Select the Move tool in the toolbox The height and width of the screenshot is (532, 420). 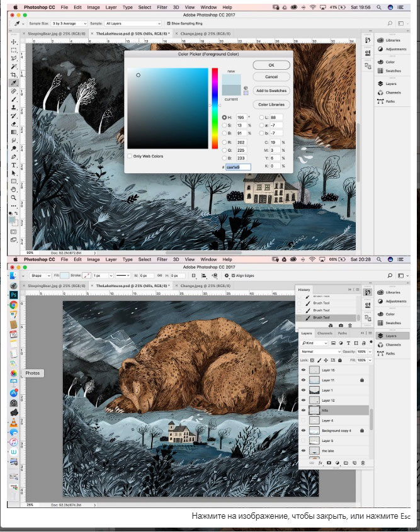pos(14,42)
